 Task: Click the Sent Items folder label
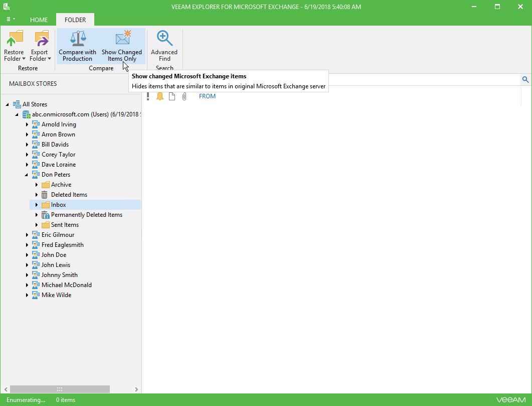[x=65, y=225]
